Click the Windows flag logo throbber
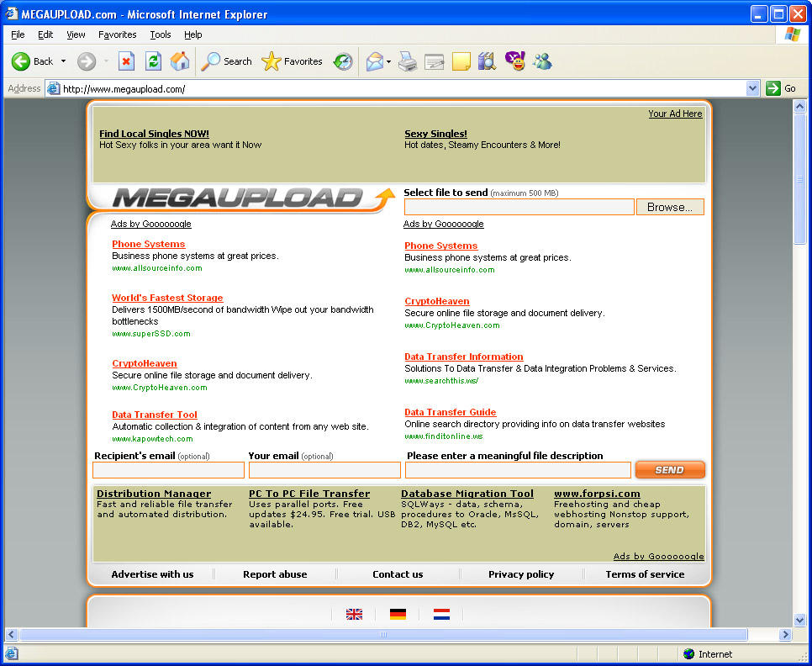Image resolution: width=812 pixels, height=666 pixels. pyautogui.click(x=793, y=34)
